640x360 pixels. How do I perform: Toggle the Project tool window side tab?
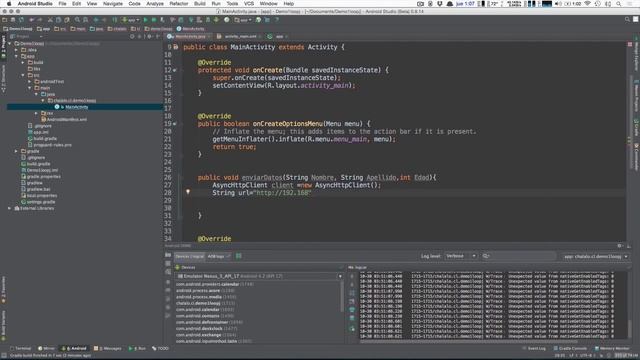tap(3, 46)
